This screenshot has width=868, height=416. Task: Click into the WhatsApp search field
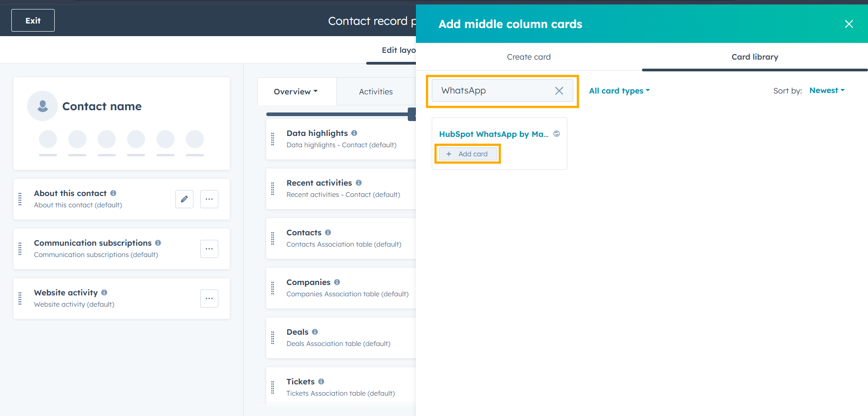(x=493, y=91)
